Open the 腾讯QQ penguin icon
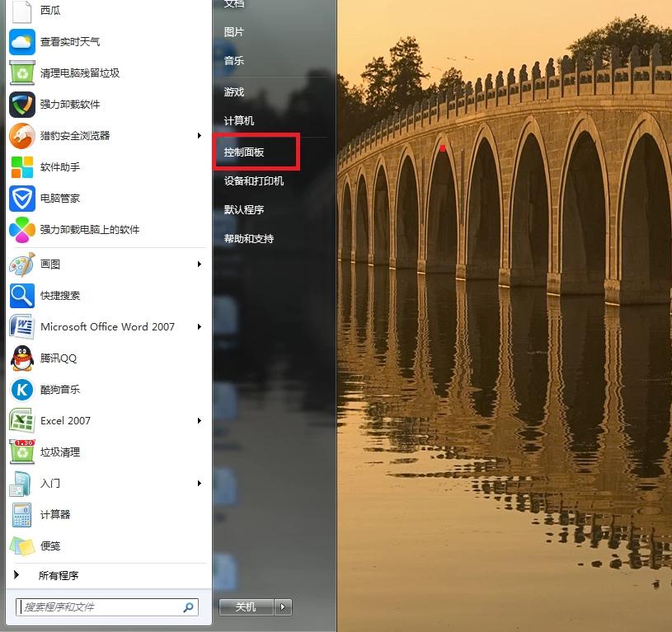The height and width of the screenshot is (632, 672). [21, 358]
